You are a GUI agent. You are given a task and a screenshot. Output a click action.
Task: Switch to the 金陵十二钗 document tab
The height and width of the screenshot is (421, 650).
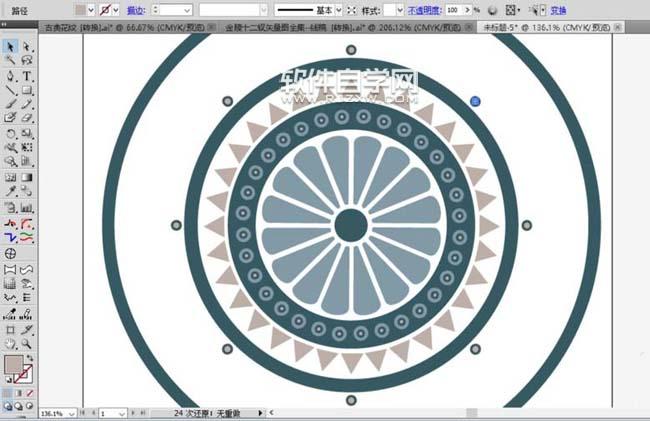342,27
